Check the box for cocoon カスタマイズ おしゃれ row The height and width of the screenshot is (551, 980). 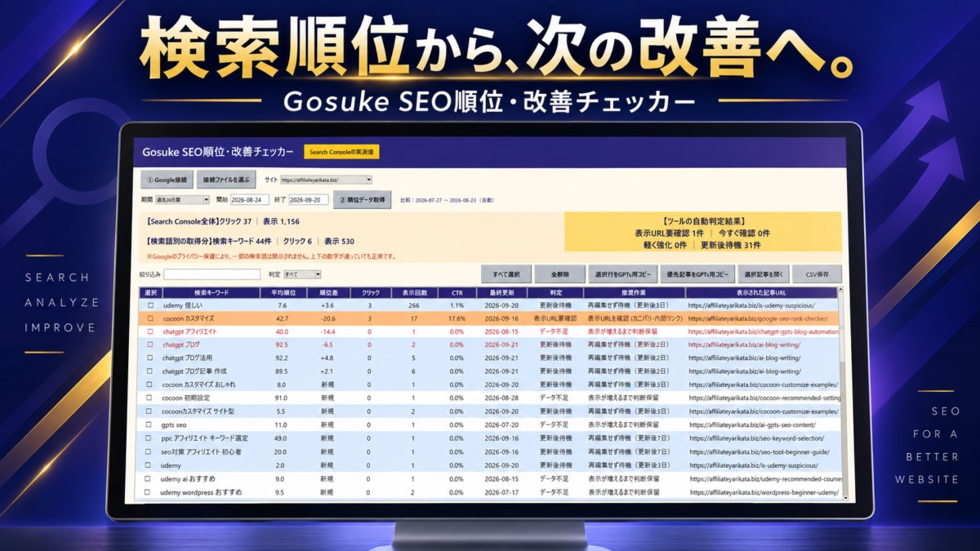[149, 384]
